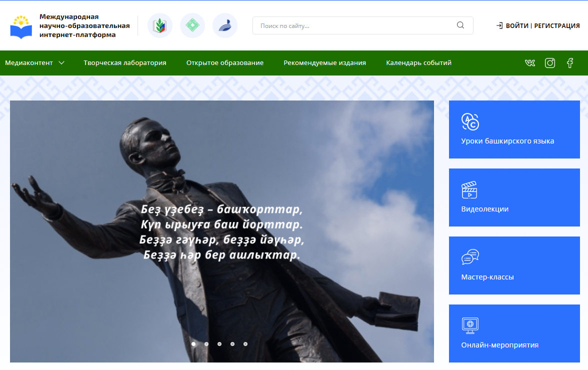Image resolution: width=588 pixels, height=370 pixels.
Task: Open the Видеолекции tile
Action: coord(514,197)
